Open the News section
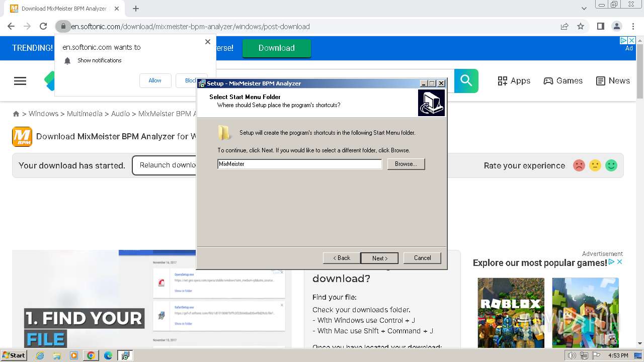 pyautogui.click(x=613, y=81)
